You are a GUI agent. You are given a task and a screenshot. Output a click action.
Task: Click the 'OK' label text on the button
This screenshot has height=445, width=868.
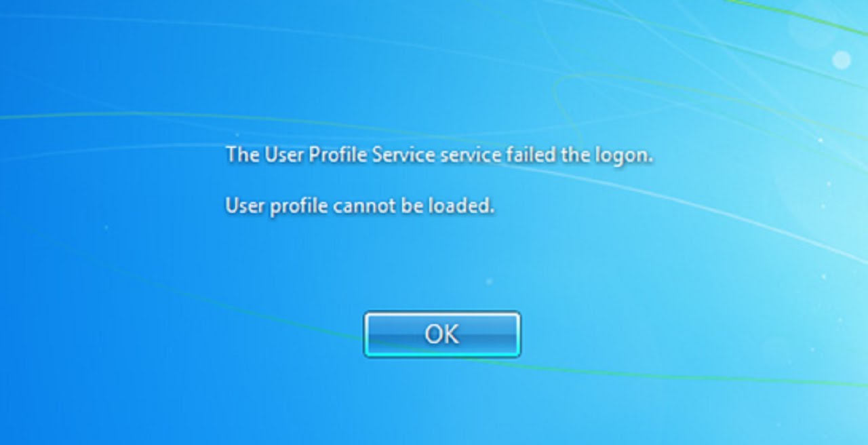442,334
